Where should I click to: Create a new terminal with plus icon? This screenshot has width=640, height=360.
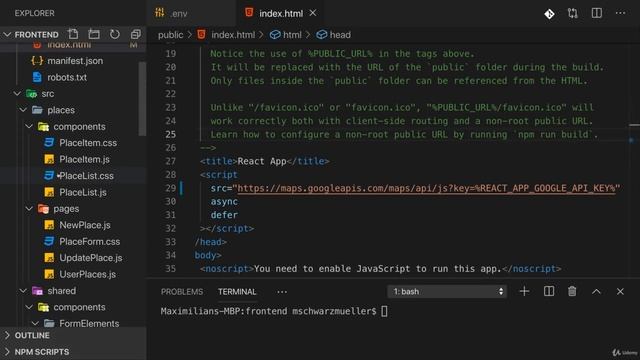pos(524,291)
